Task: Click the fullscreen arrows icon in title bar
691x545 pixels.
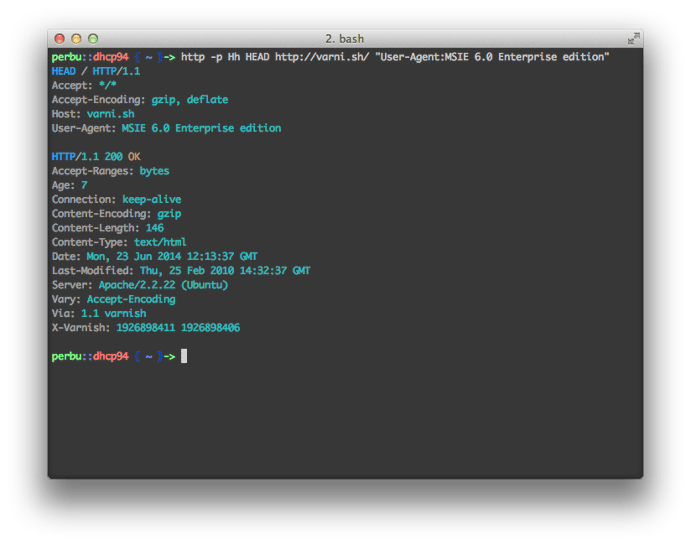Action: 633,38
